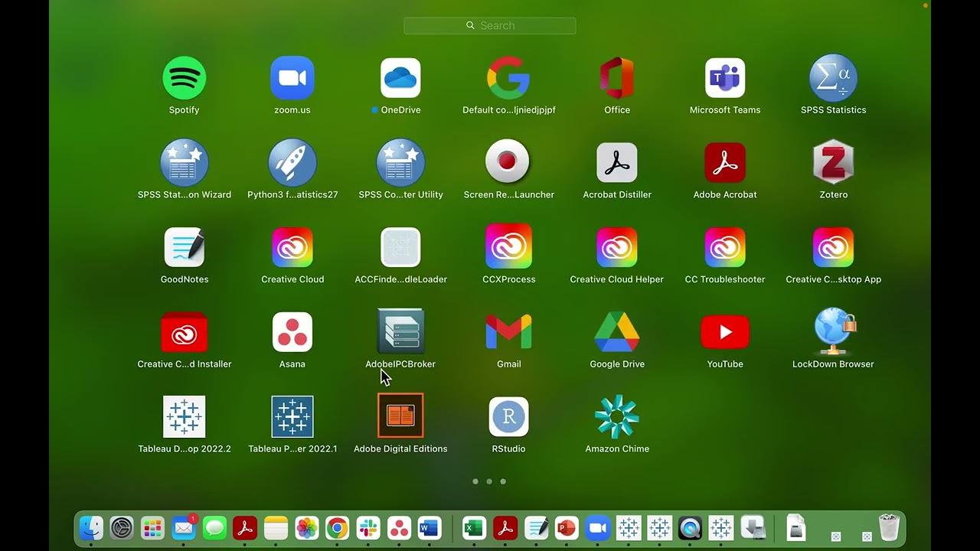This screenshot has height=551, width=980.
Task: Open the Zotero app
Action: (x=833, y=162)
